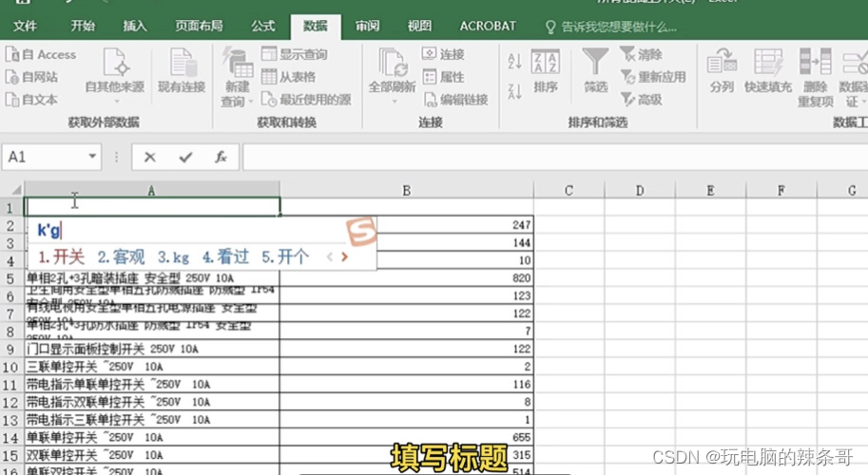Click the fx insert function button

[221, 157]
